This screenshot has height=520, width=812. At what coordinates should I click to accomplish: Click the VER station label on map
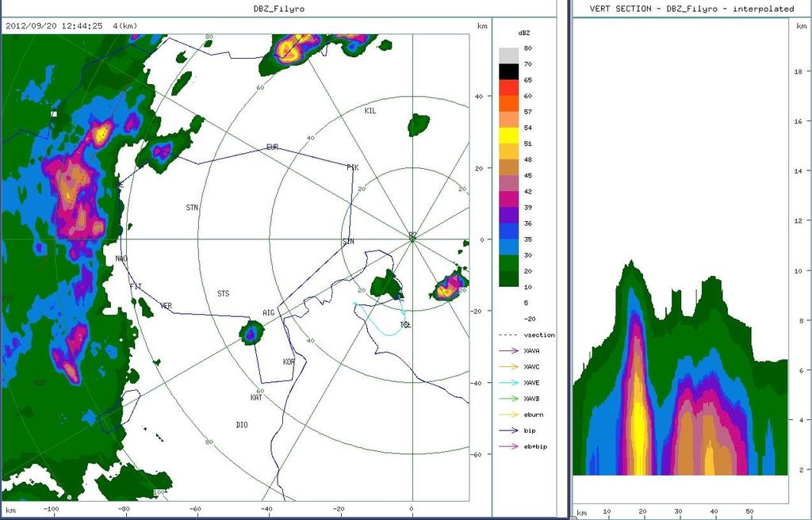[166, 305]
